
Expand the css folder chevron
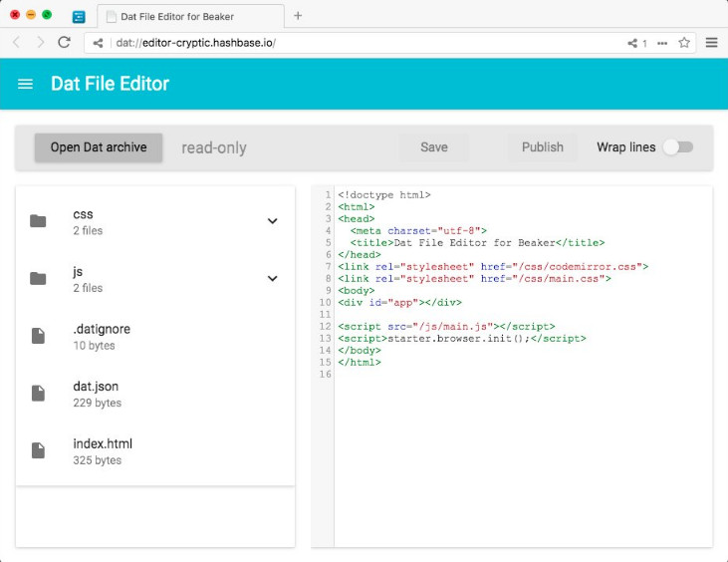(x=273, y=221)
